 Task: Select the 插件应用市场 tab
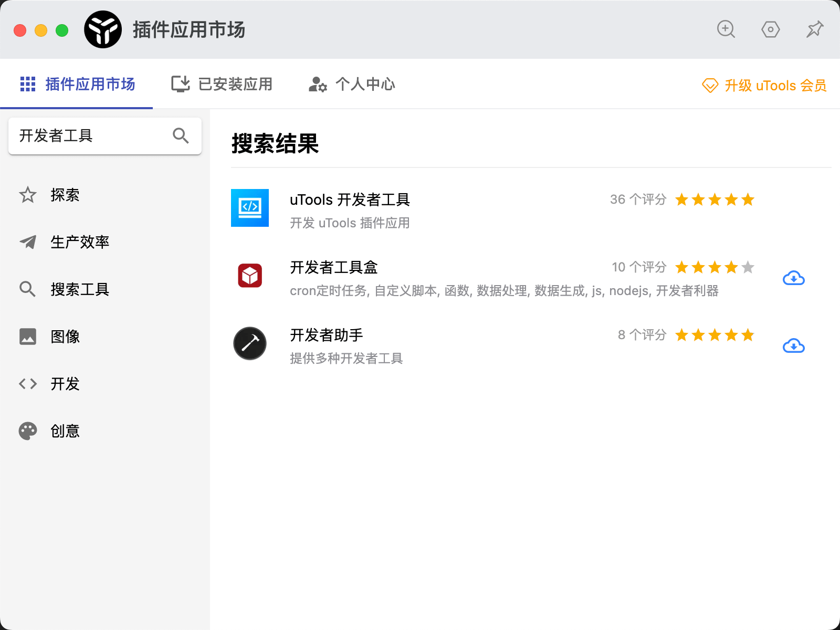pyautogui.click(x=78, y=84)
